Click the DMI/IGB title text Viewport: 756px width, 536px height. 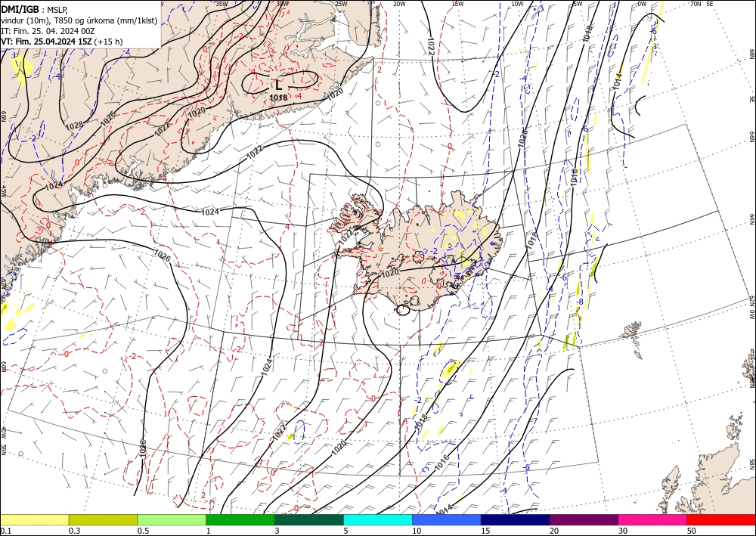coord(20,8)
